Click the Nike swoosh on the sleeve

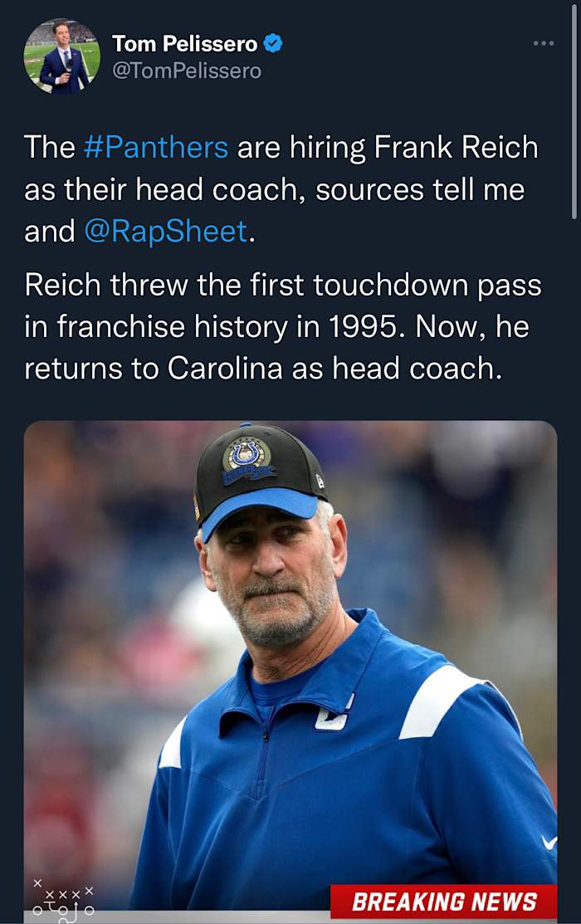[x=549, y=843]
